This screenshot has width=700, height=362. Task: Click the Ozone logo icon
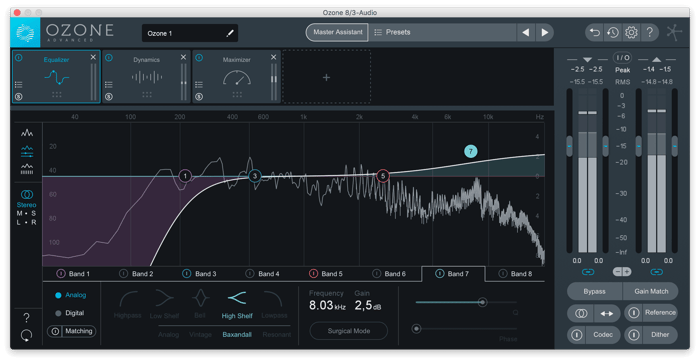pyautogui.click(x=25, y=33)
